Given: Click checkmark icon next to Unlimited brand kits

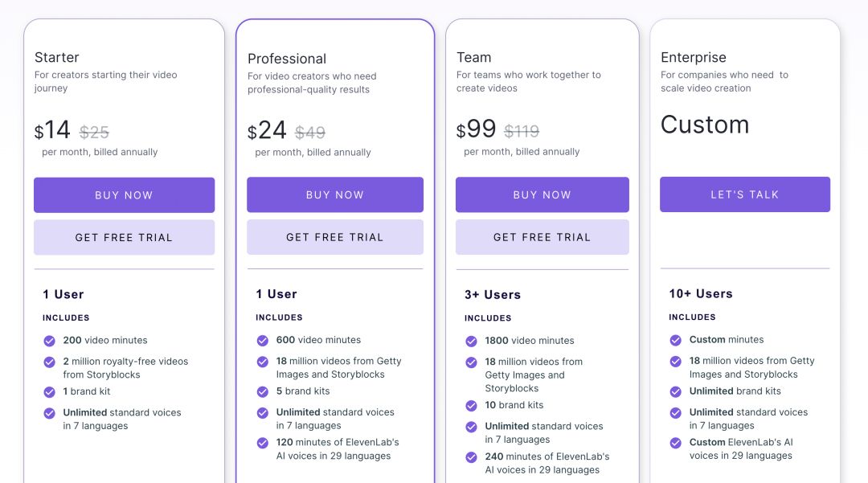Looking at the screenshot, I should click(675, 391).
